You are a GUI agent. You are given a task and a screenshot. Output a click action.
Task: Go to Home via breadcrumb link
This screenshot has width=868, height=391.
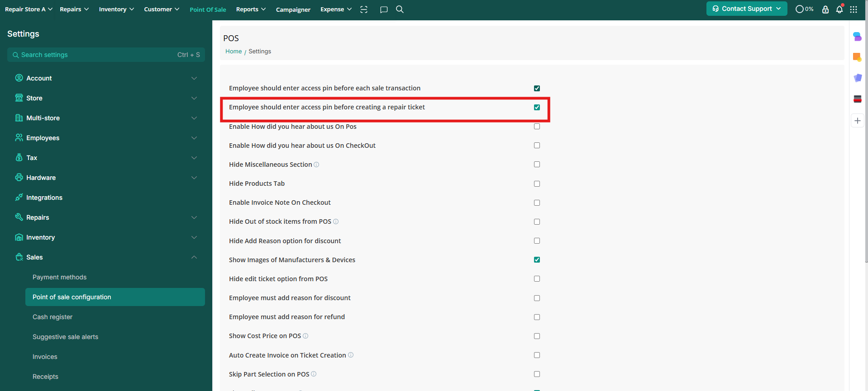234,52
